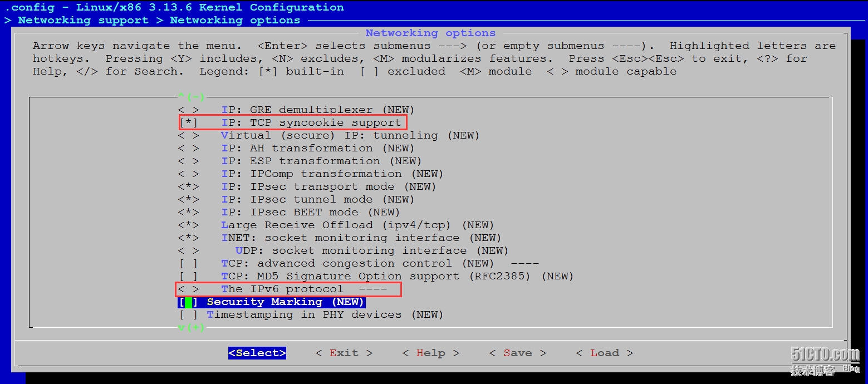Viewport: 868px width, 384px height.
Task: Open < Help > for current option
Action: 431,353
